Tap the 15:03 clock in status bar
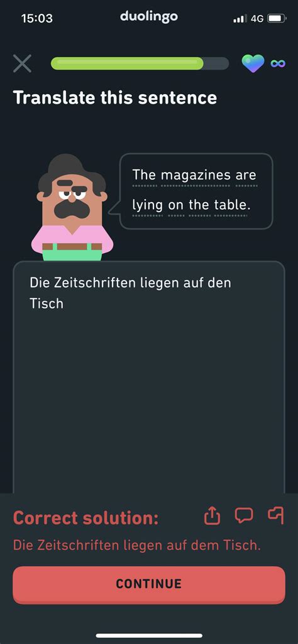The width and height of the screenshot is (298, 644). [36, 18]
